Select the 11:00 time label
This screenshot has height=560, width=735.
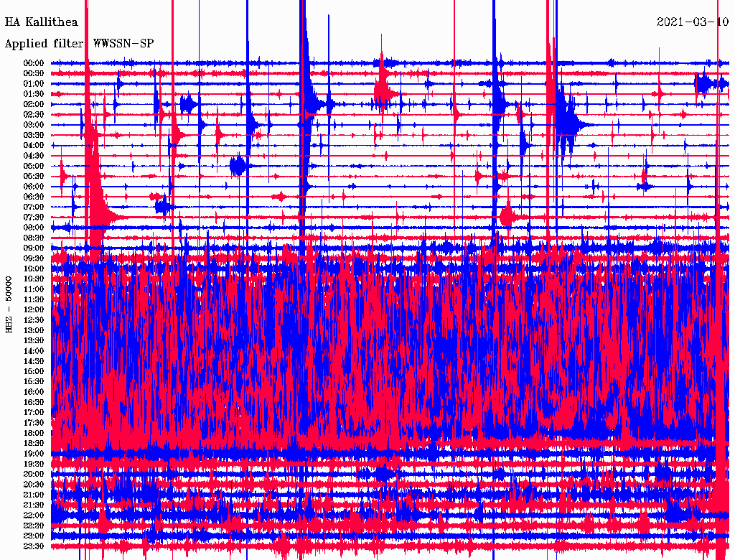[34, 289]
